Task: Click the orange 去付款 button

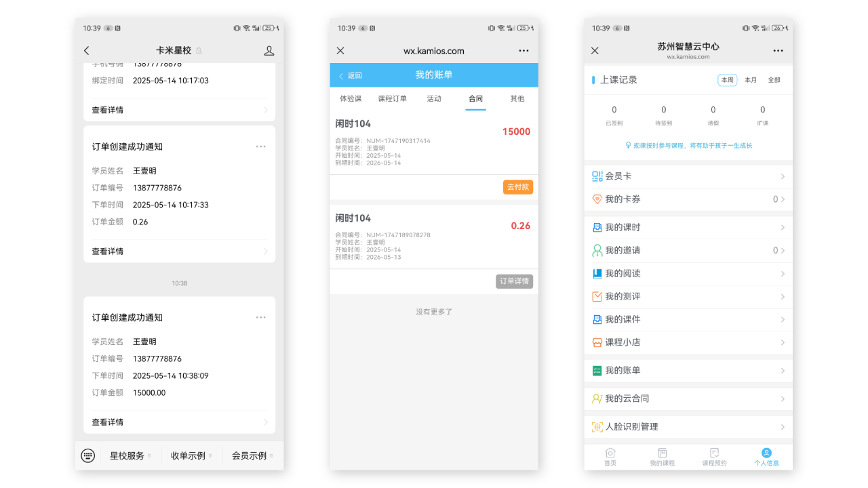Action: coord(518,187)
